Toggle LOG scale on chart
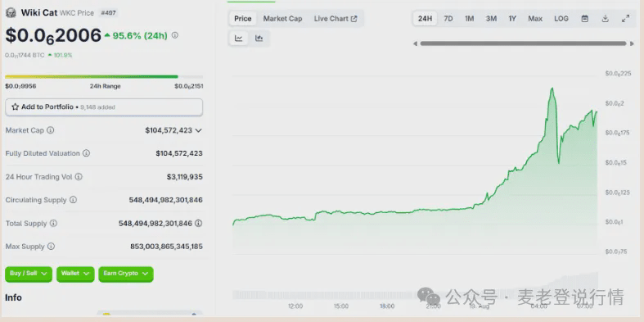 [561, 19]
